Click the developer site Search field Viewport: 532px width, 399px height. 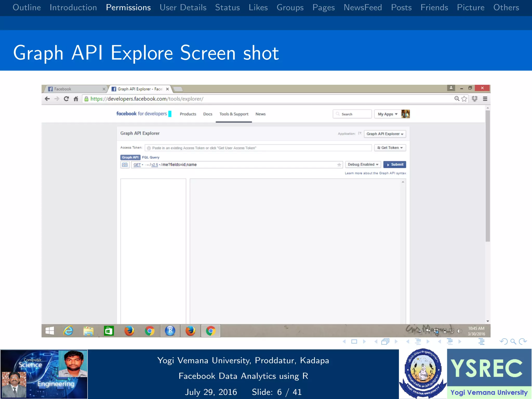(x=352, y=114)
